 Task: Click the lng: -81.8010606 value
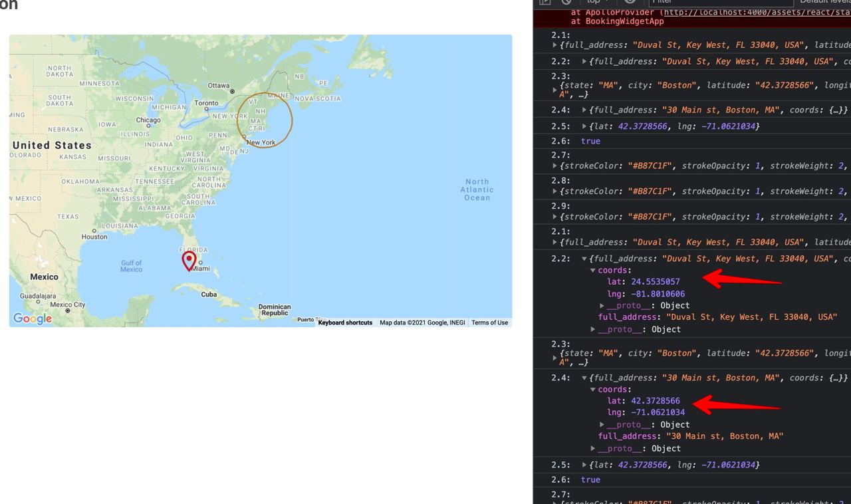coord(658,294)
